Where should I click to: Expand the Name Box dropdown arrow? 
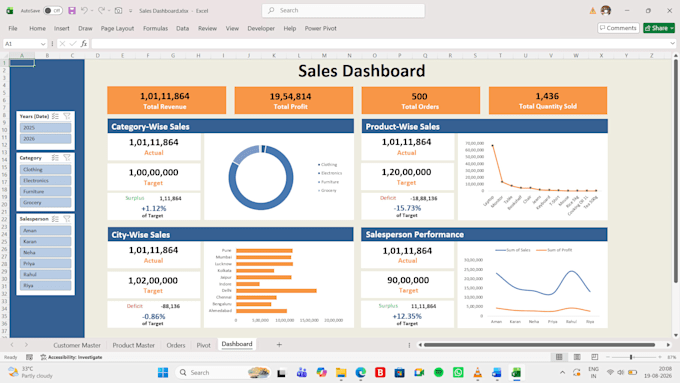(43, 44)
